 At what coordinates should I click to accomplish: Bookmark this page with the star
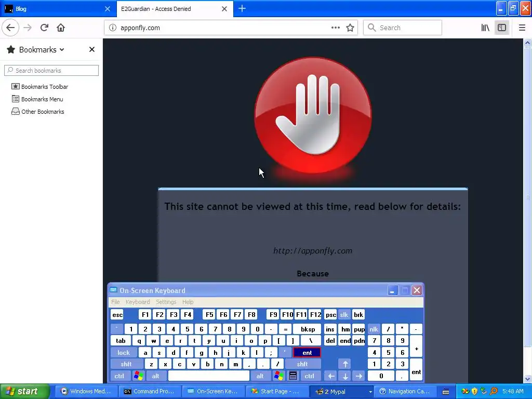350,28
